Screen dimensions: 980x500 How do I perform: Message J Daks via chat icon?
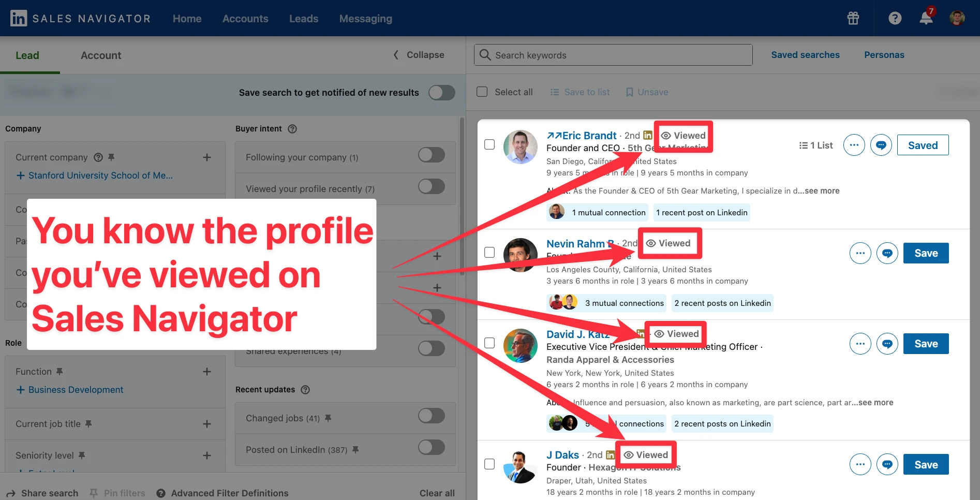pyautogui.click(x=887, y=465)
